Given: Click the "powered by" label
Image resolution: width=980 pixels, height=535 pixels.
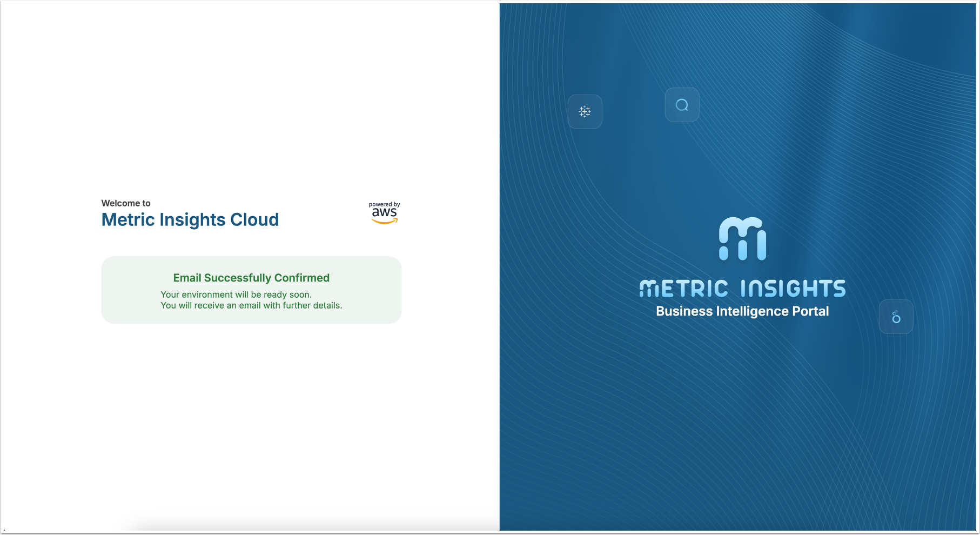Looking at the screenshot, I should point(385,204).
